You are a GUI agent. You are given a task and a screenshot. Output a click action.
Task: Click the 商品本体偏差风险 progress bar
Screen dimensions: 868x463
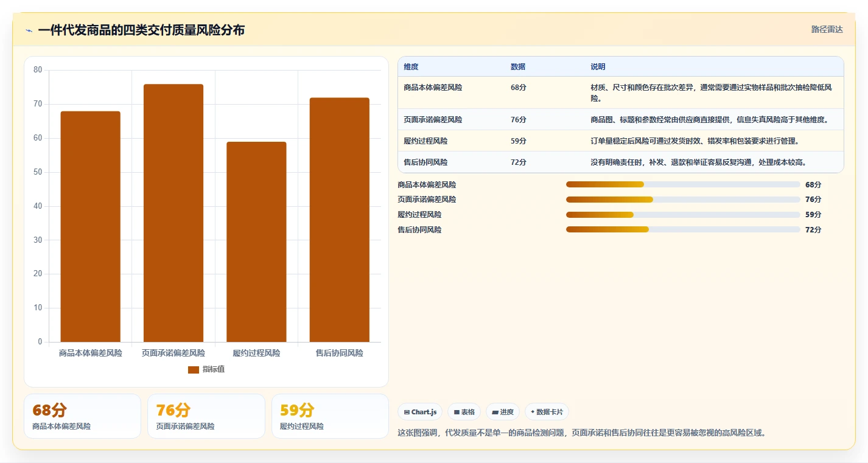pos(683,184)
